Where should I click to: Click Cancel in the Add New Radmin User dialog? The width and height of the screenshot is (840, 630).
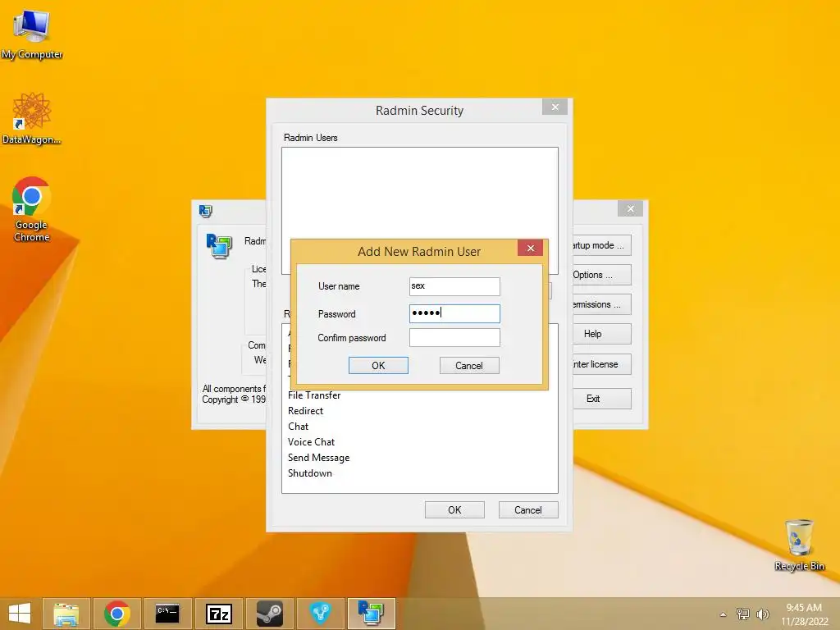(x=469, y=365)
